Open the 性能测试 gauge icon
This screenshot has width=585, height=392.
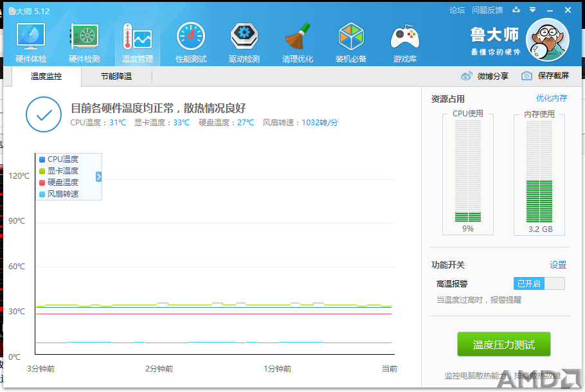coord(191,36)
